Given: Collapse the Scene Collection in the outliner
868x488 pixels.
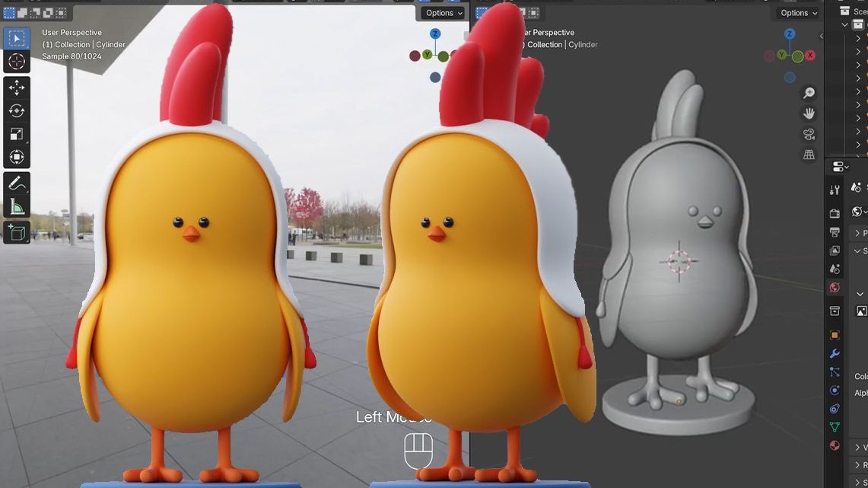Looking at the screenshot, I should (x=844, y=24).
